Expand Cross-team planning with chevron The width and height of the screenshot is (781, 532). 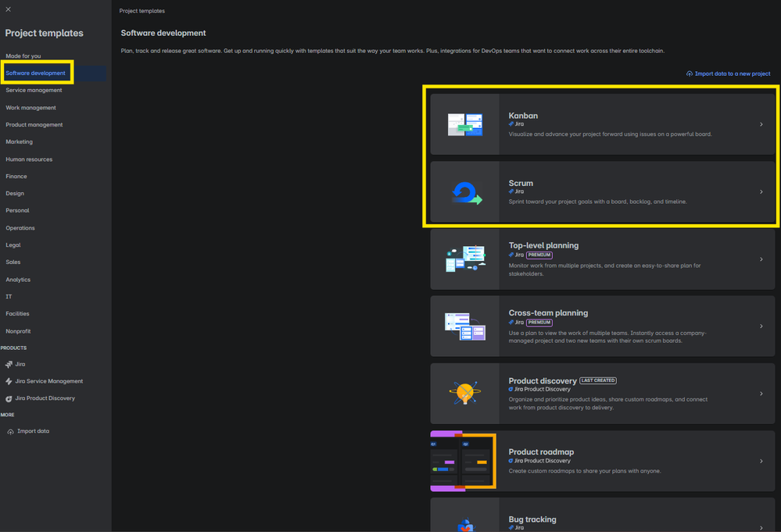point(761,327)
